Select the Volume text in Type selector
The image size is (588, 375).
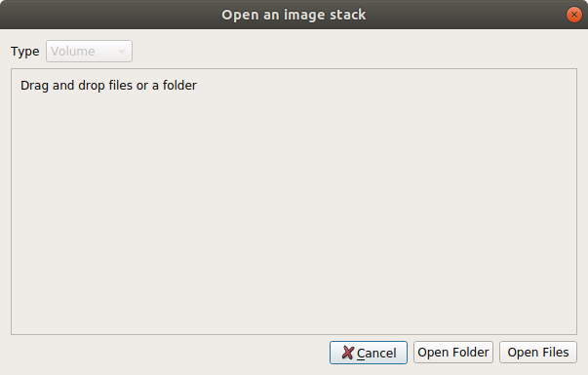point(73,52)
